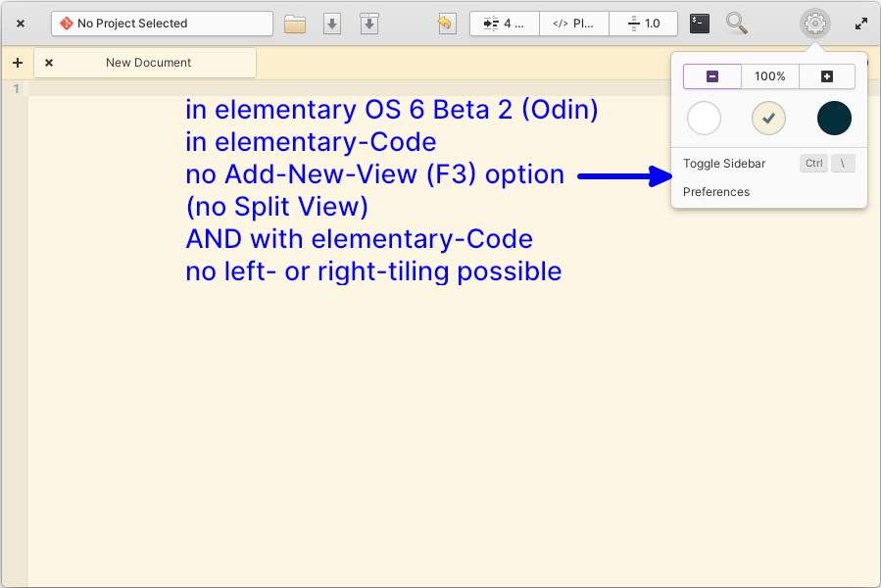Open the No Project Selected chooser
Screen dimensions: 881x588
pyautogui.click(x=162, y=23)
